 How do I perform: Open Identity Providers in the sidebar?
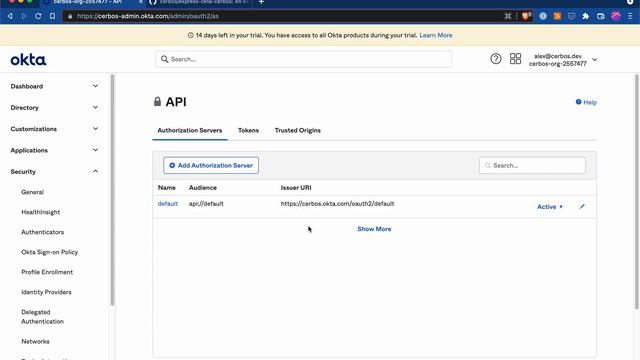[x=46, y=292]
